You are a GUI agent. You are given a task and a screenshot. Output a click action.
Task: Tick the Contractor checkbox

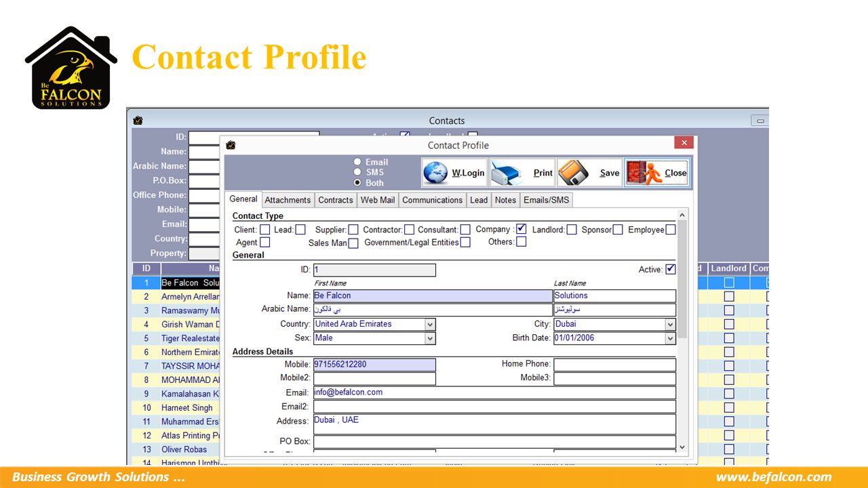pos(409,230)
